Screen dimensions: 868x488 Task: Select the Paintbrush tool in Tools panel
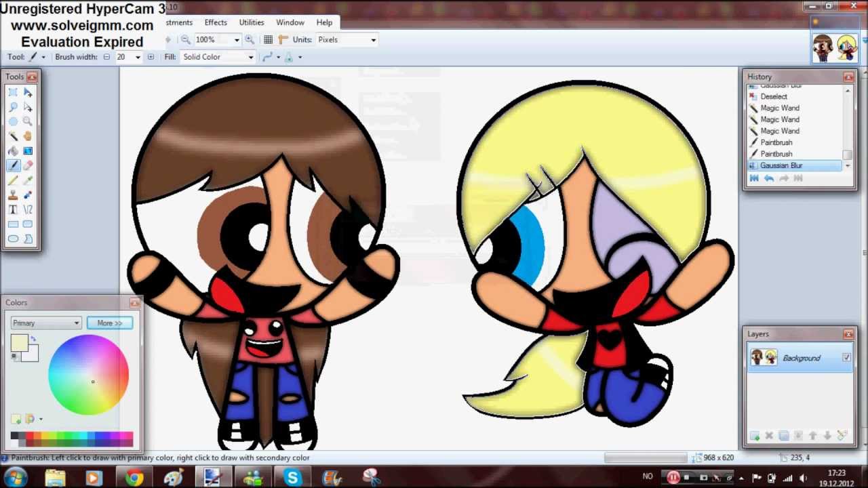point(13,165)
